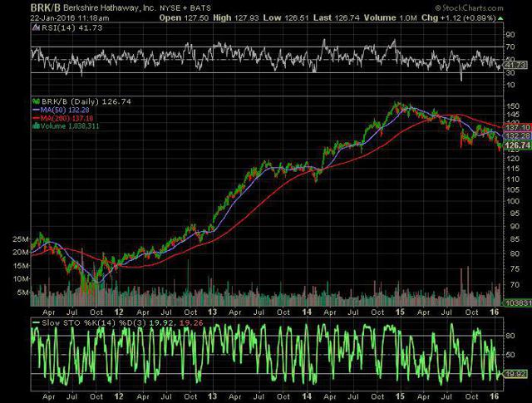Click the 70 overbought level on the RSI axis
The height and width of the screenshot is (403, 532).
tap(510, 47)
